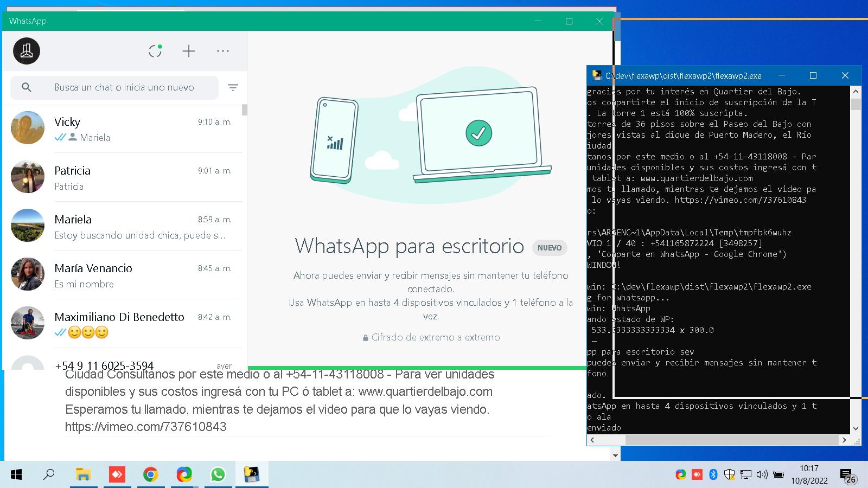Click Vicky's profile avatar
Screen dimensions: 868x488
[x=28, y=128]
